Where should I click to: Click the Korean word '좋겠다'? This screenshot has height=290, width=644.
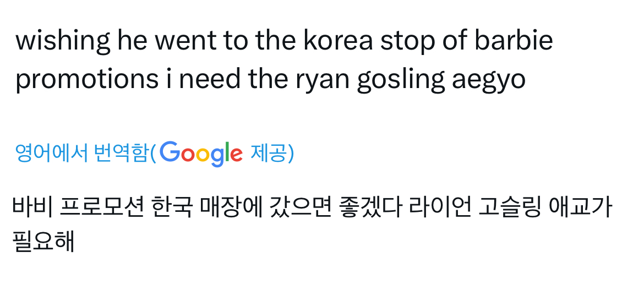[369, 207]
